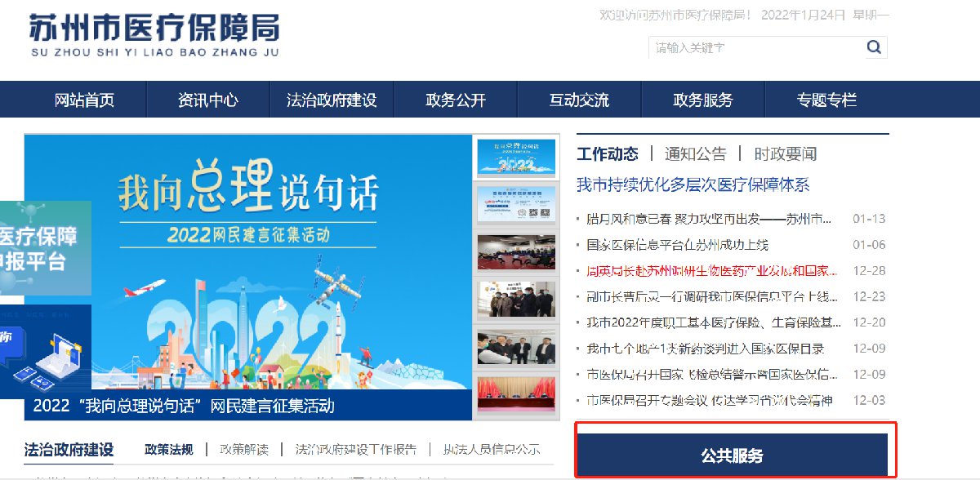Open news about 国家医保信息平台在苏州成功上线
This screenshot has width=980, height=480.
[x=678, y=244]
